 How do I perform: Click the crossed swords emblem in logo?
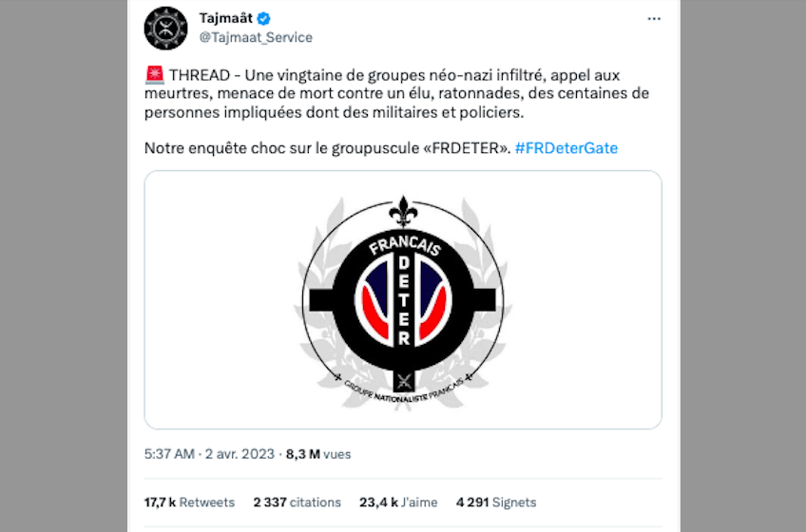[x=404, y=381]
